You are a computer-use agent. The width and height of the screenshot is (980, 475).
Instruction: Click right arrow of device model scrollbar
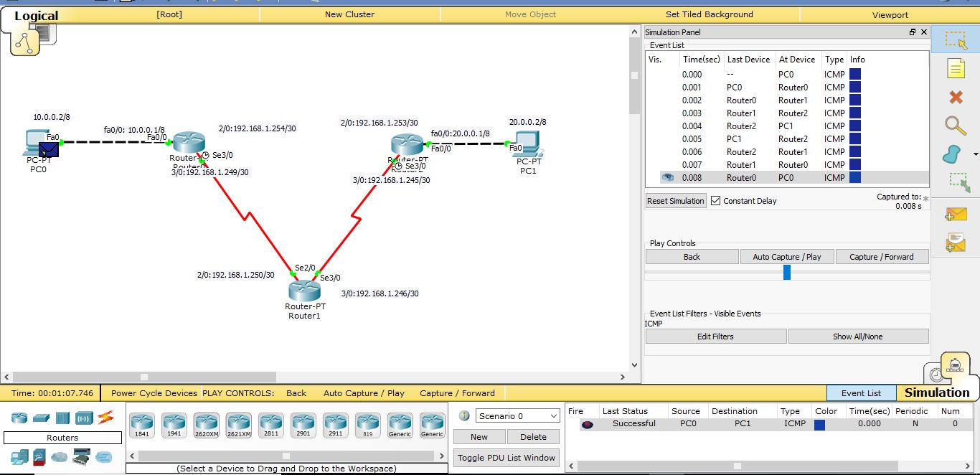tap(441, 456)
